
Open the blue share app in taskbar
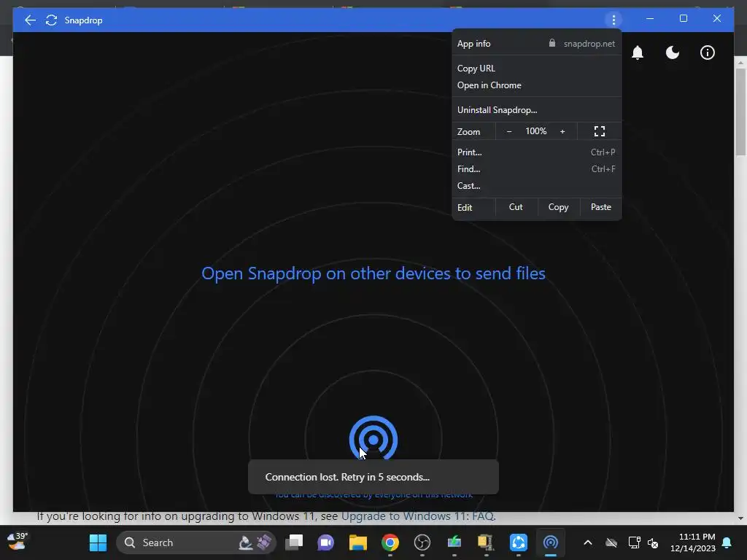coord(519,542)
